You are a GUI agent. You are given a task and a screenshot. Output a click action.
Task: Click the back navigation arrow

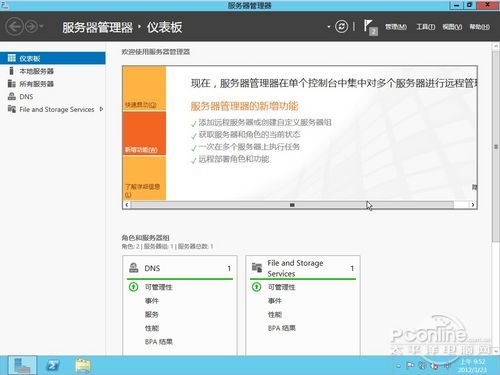[15, 26]
